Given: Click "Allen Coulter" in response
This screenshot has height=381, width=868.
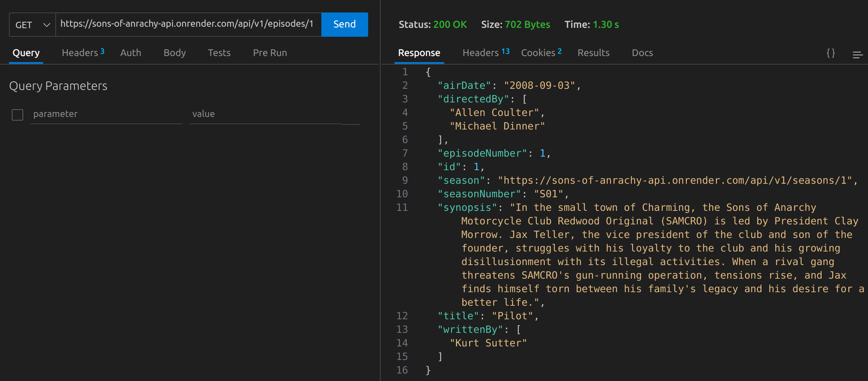Looking at the screenshot, I should pyautogui.click(x=495, y=113).
